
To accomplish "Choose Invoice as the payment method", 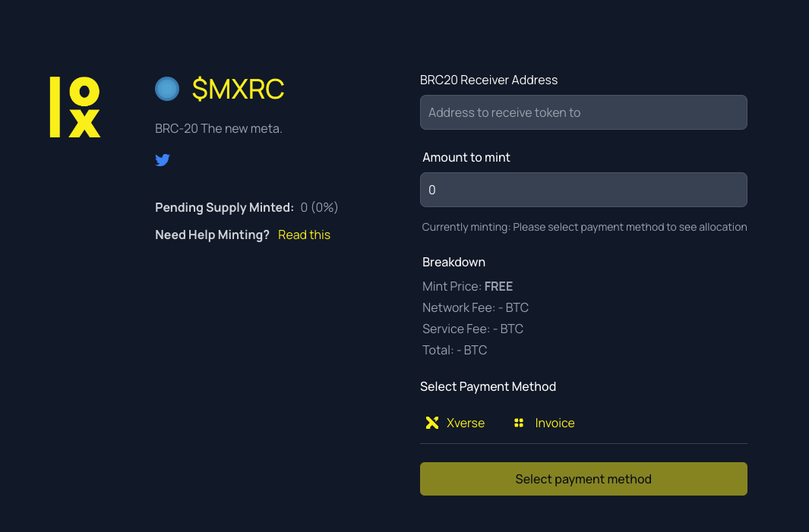I will click(544, 423).
